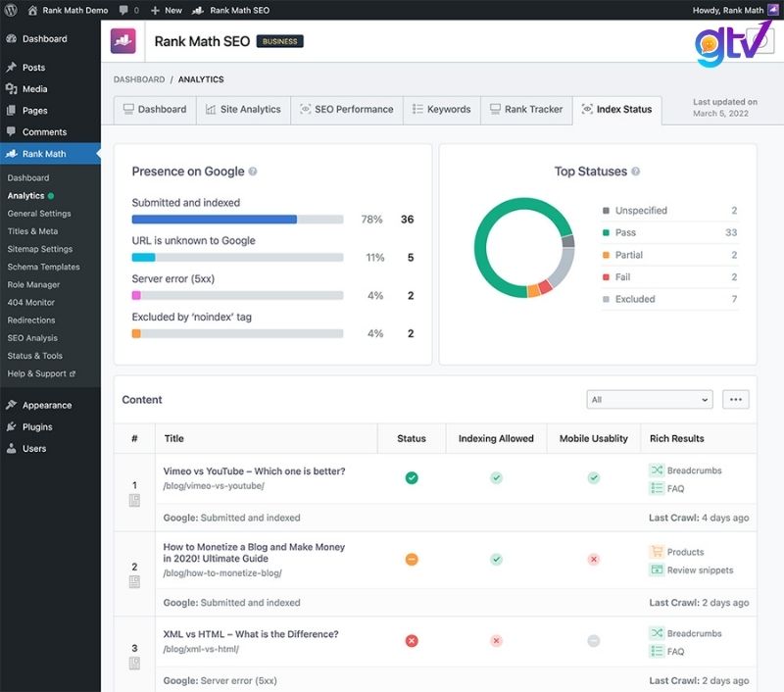Switch to the SEO Performance tab
Screen dimensions: 784x692
[346, 110]
